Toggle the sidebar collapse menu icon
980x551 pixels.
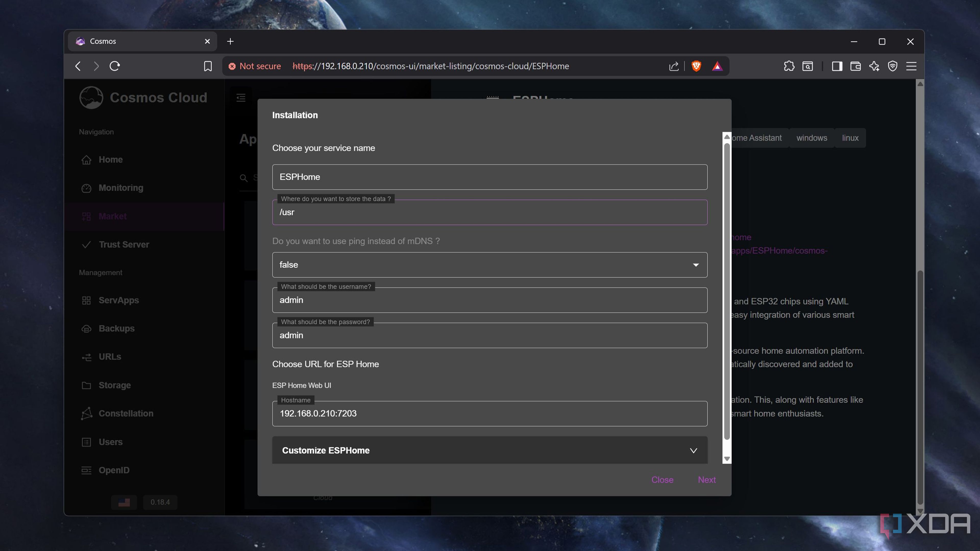pos(241,98)
